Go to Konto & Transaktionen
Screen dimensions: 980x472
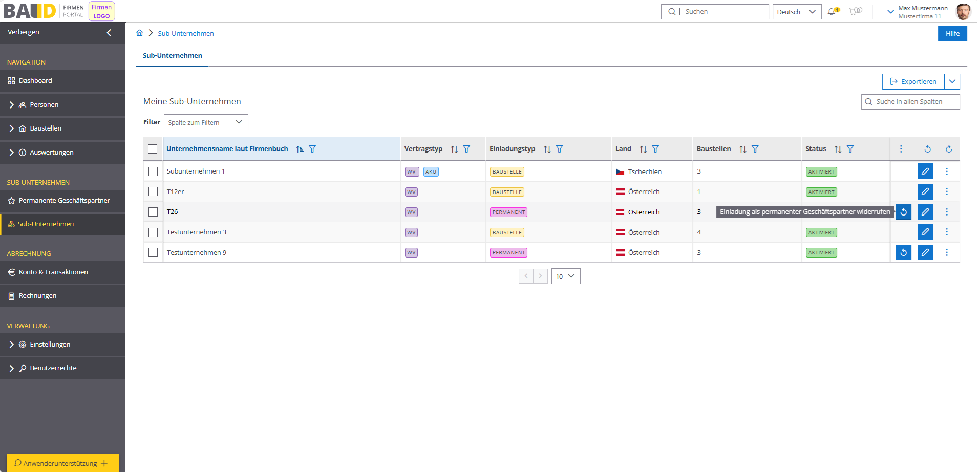(53, 272)
